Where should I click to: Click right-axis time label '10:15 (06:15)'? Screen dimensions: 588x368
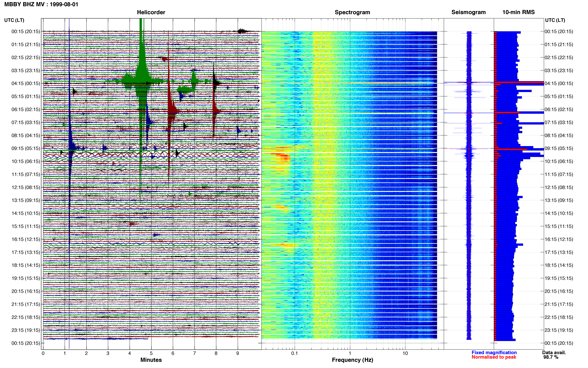tap(559, 161)
